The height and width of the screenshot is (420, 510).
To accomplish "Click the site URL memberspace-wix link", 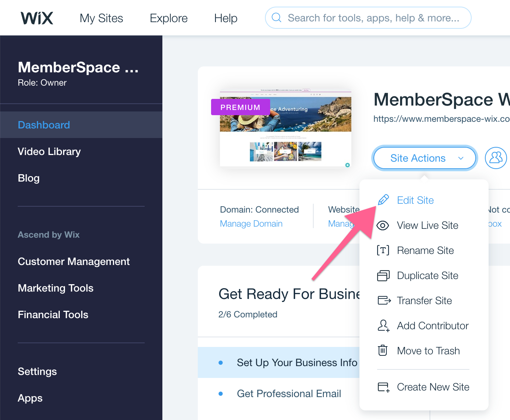I will [441, 119].
